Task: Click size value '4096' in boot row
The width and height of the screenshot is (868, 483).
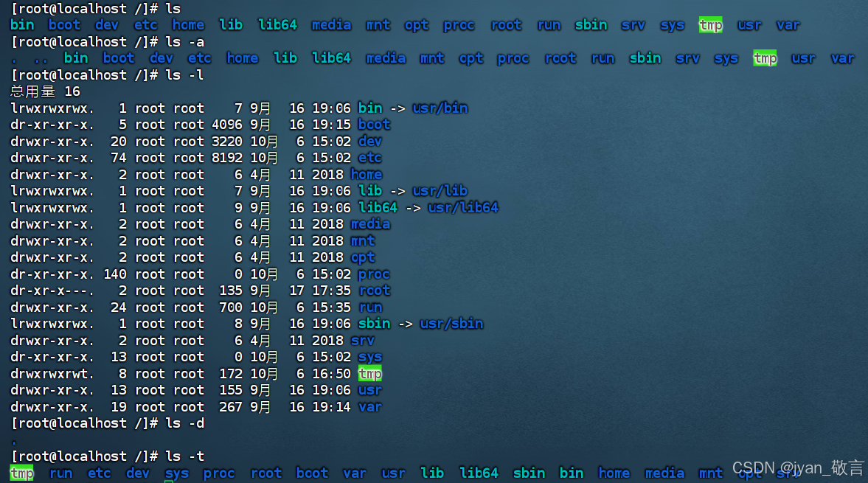Action: point(227,125)
